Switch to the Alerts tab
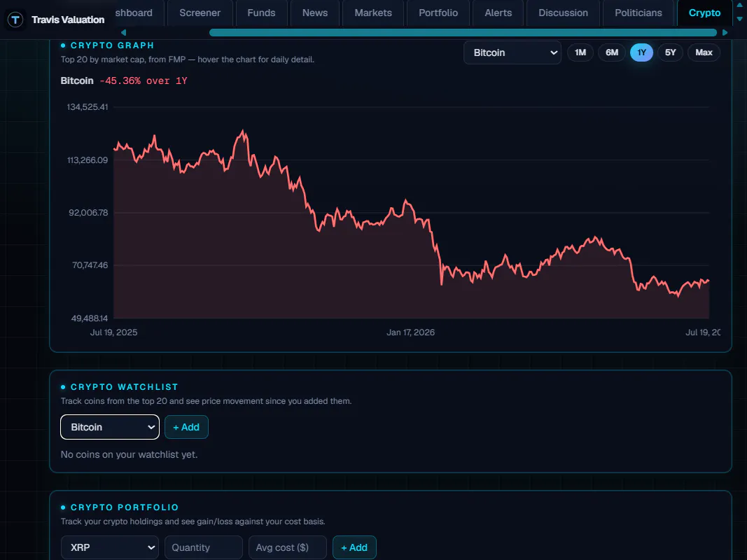The image size is (747, 560). [x=498, y=13]
